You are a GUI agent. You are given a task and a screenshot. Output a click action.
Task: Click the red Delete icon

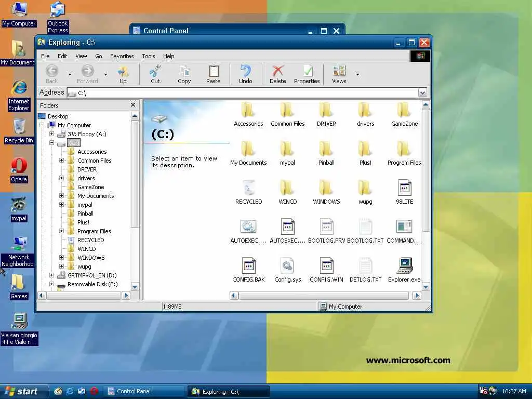277,71
